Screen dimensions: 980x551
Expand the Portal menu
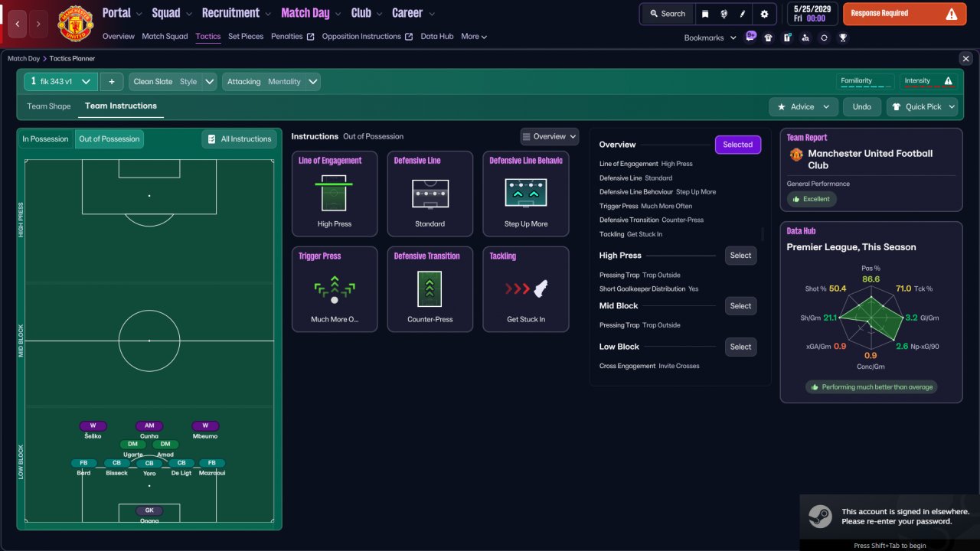point(122,13)
